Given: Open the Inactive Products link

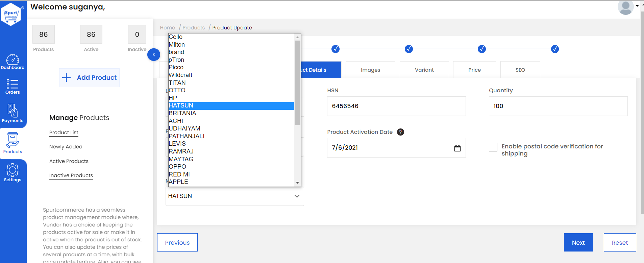Looking at the screenshot, I should pos(71,175).
